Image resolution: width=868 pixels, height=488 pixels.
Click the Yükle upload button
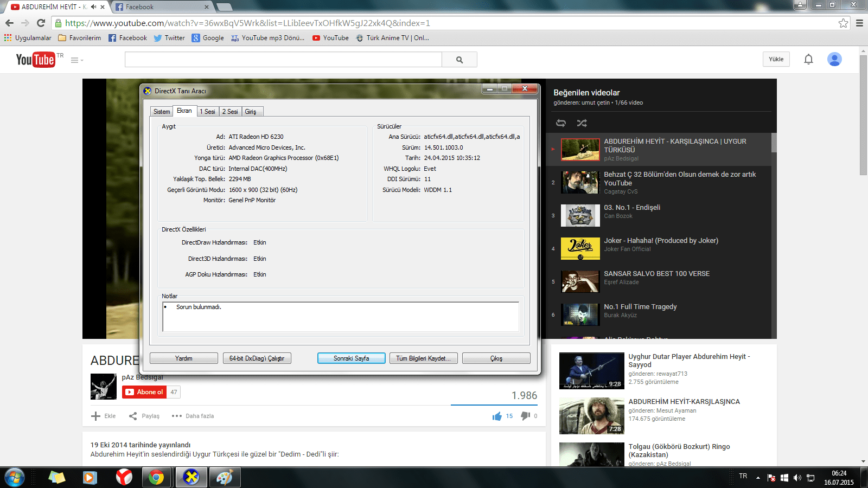776,59
